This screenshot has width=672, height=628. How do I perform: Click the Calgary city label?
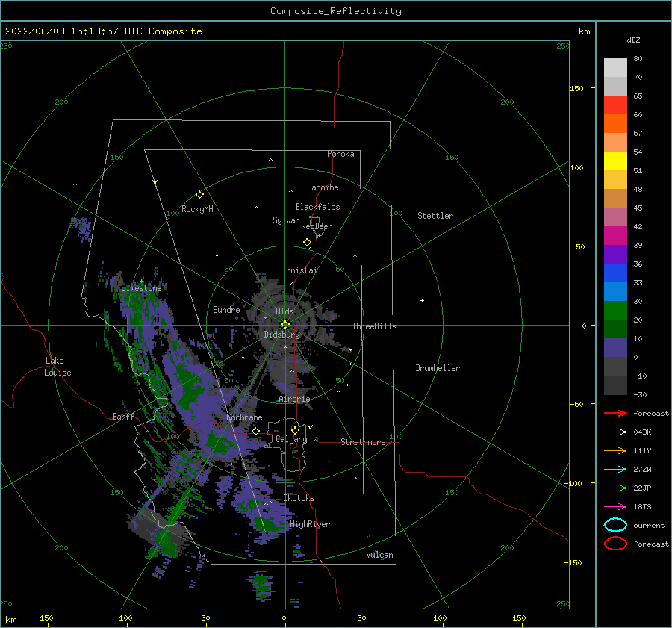(x=291, y=439)
